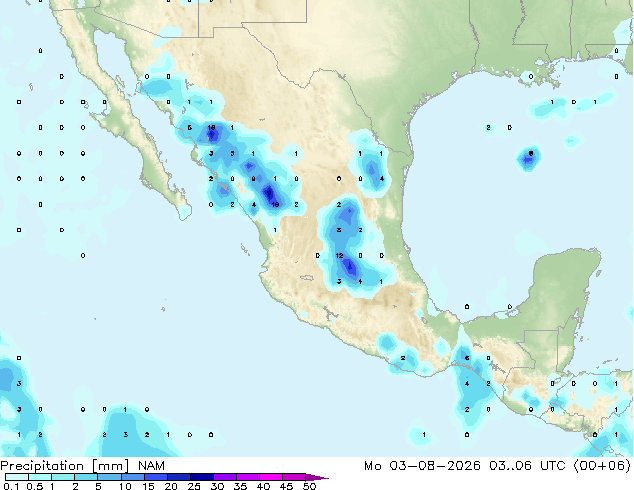Pick the 15–20 mm legend color box
Viewport: 634px width, 490px height.
tap(156, 477)
